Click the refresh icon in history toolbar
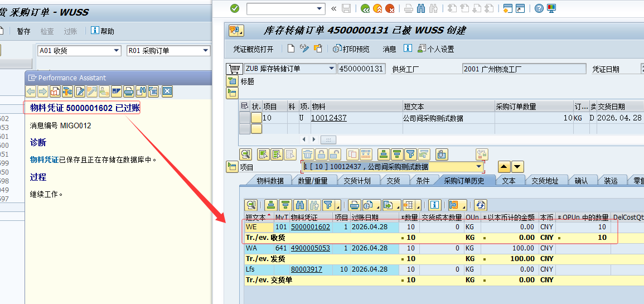The image size is (644, 304). [480, 205]
